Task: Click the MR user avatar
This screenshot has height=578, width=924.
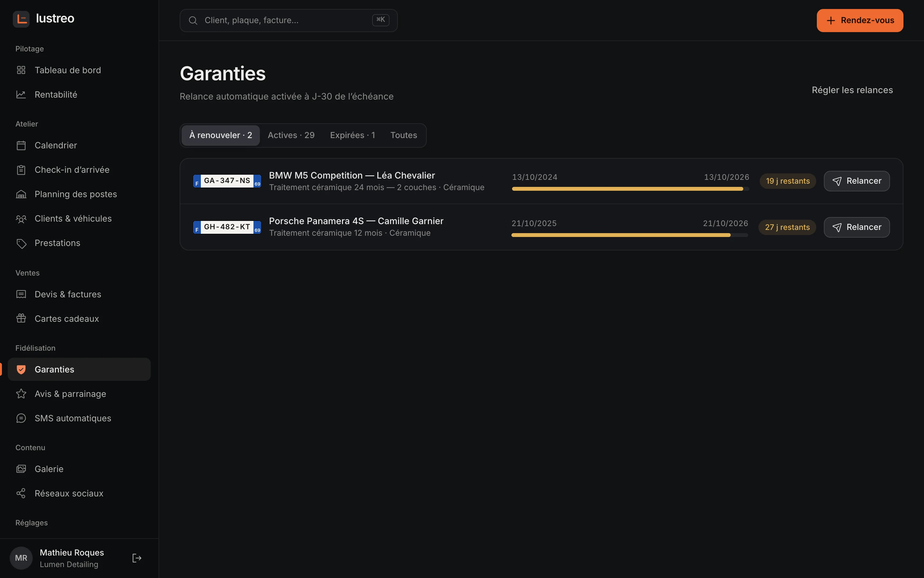Action: point(21,558)
